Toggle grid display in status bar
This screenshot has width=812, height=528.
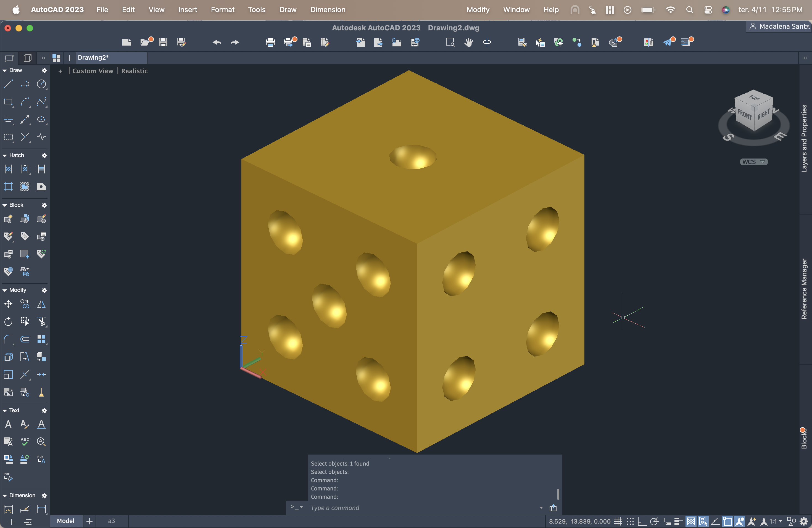click(x=618, y=521)
